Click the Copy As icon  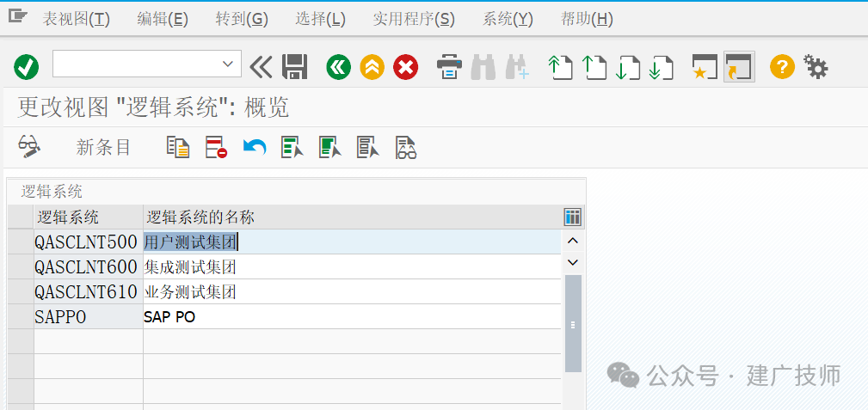178,148
